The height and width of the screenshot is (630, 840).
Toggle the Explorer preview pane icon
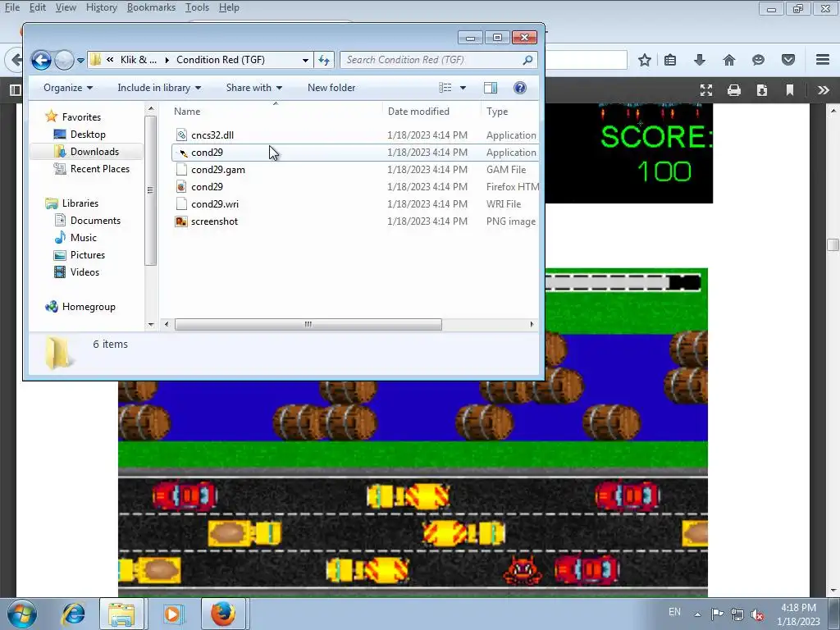pos(491,88)
